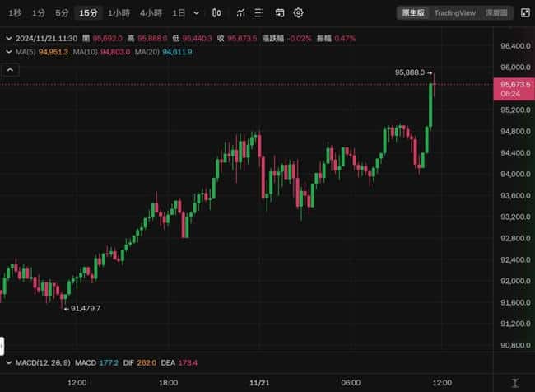Click the MACD(12, 26, 9) label

tap(43, 362)
